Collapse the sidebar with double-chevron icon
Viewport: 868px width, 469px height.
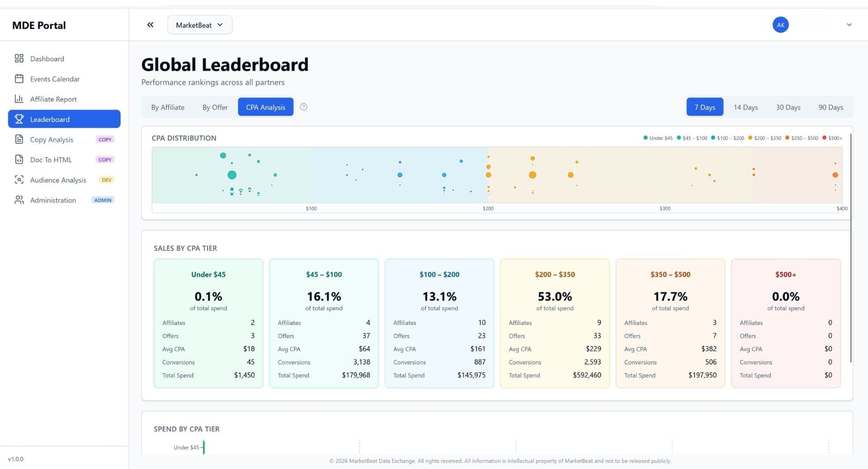tap(150, 25)
